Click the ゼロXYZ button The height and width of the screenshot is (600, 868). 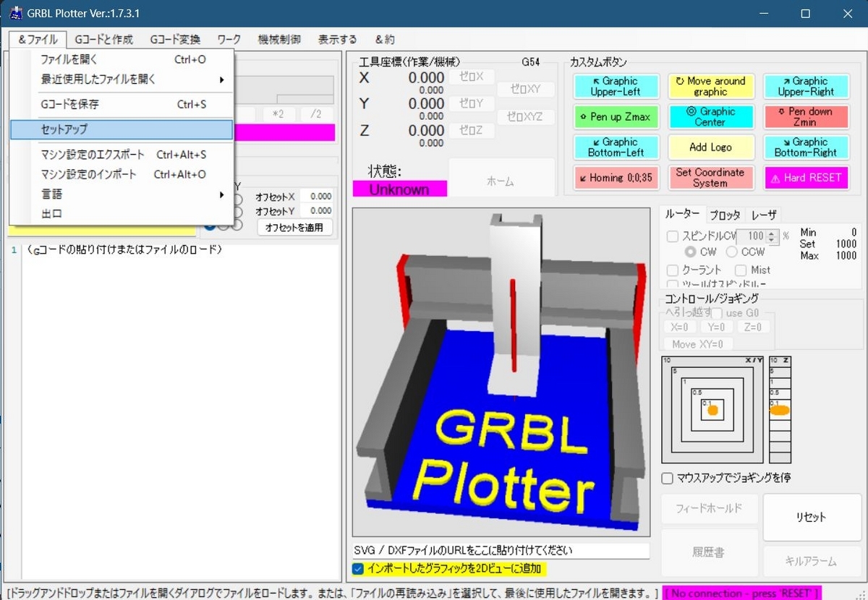click(x=526, y=116)
